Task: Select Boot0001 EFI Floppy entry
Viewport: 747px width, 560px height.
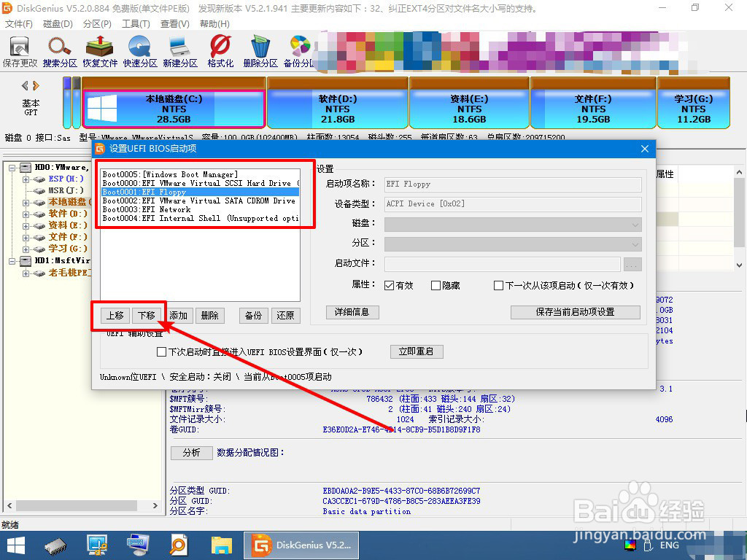Action: coord(201,192)
